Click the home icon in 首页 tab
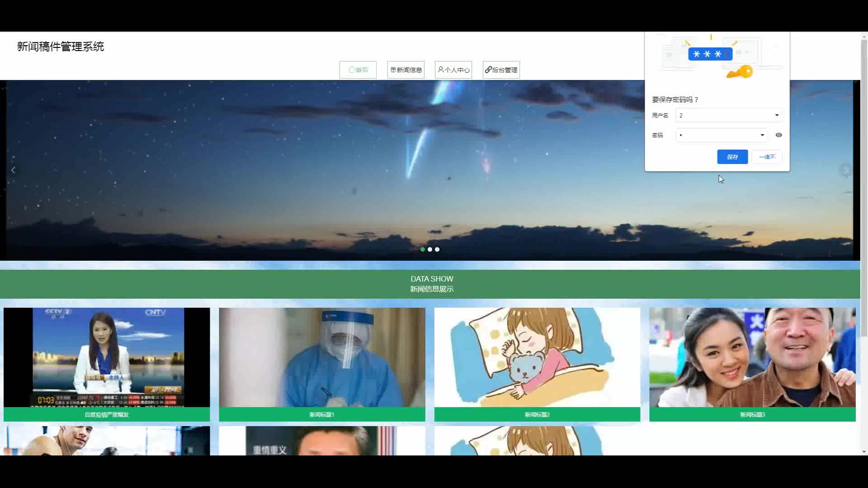868x488 pixels. coord(352,70)
